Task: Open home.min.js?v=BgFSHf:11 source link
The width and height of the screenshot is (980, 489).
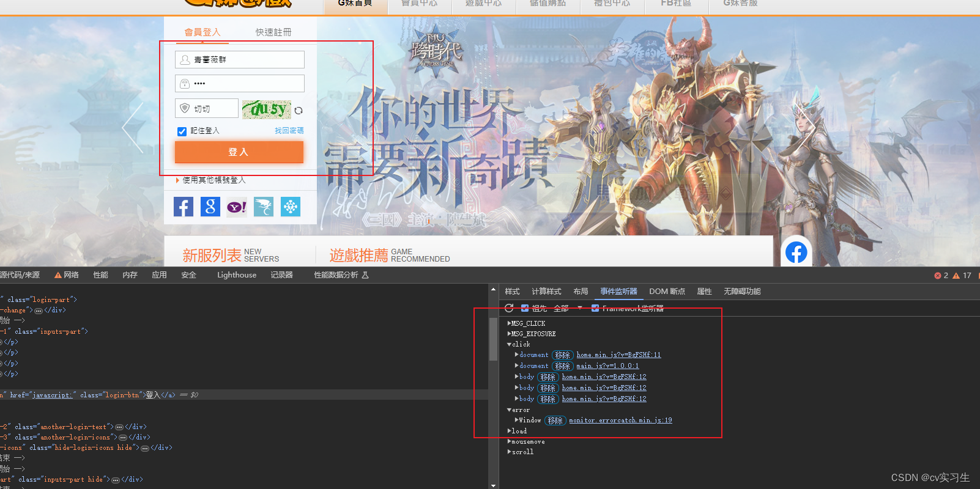Action: point(618,355)
